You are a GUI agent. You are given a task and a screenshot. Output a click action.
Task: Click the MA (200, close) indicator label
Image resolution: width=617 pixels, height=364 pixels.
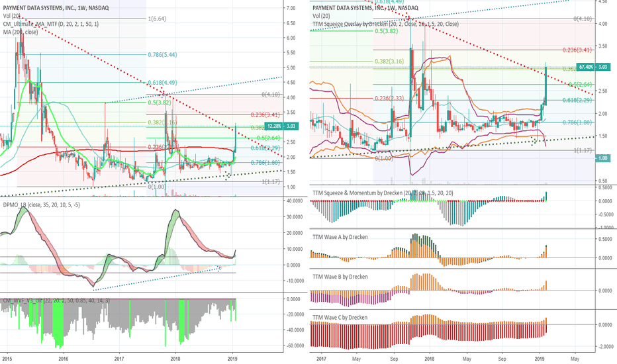[x=21, y=32]
